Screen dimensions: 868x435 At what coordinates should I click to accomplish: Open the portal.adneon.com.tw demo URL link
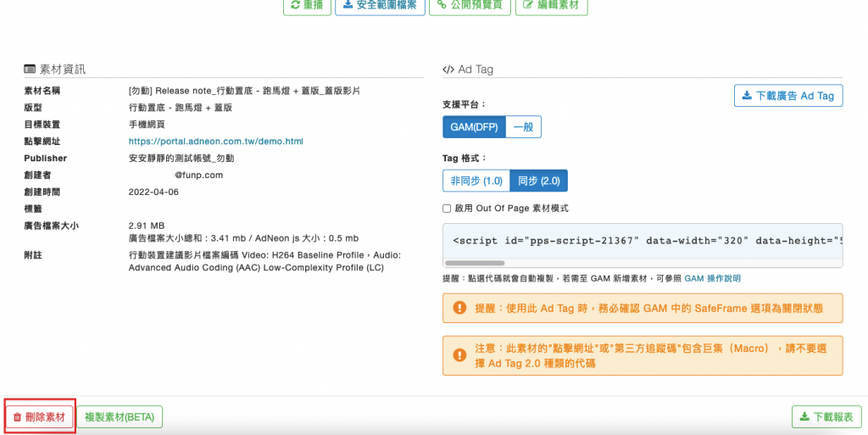click(215, 142)
